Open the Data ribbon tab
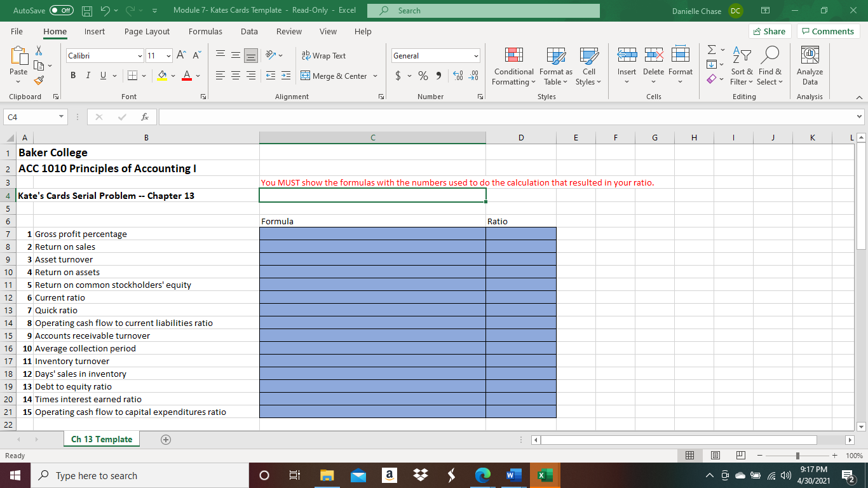The height and width of the screenshot is (488, 868). [249, 31]
